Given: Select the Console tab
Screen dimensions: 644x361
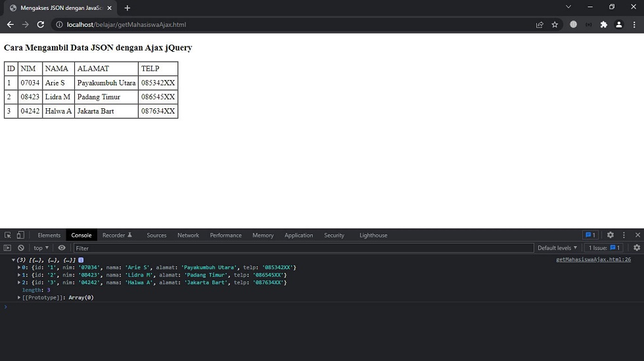Looking at the screenshot, I should coord(81,235).
